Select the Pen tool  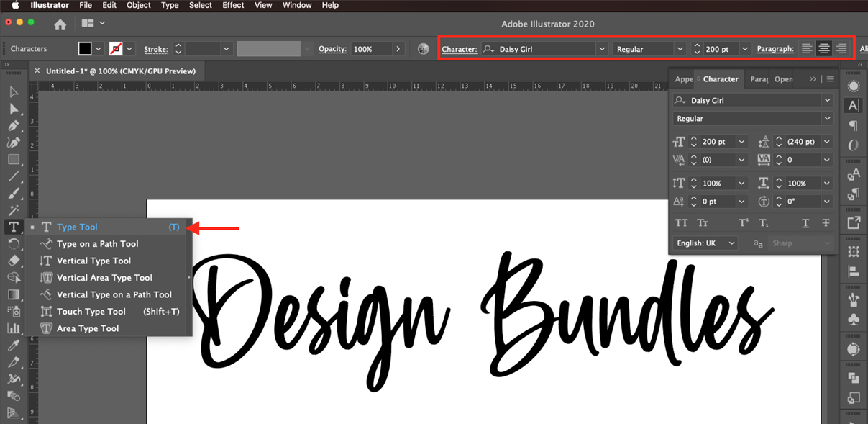click(x=14, y=125)
